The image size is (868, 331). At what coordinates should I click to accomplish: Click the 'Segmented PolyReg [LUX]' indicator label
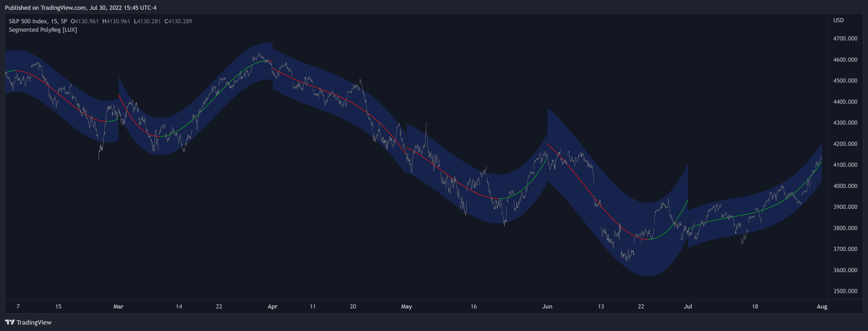pos(43,30)
